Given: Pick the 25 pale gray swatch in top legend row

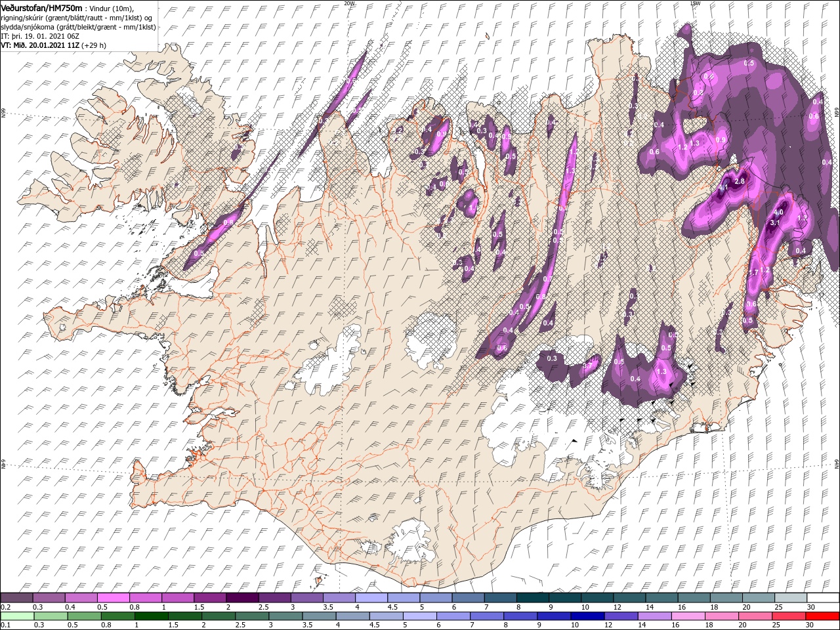Looking at the screenshot, I should (790, 598).
